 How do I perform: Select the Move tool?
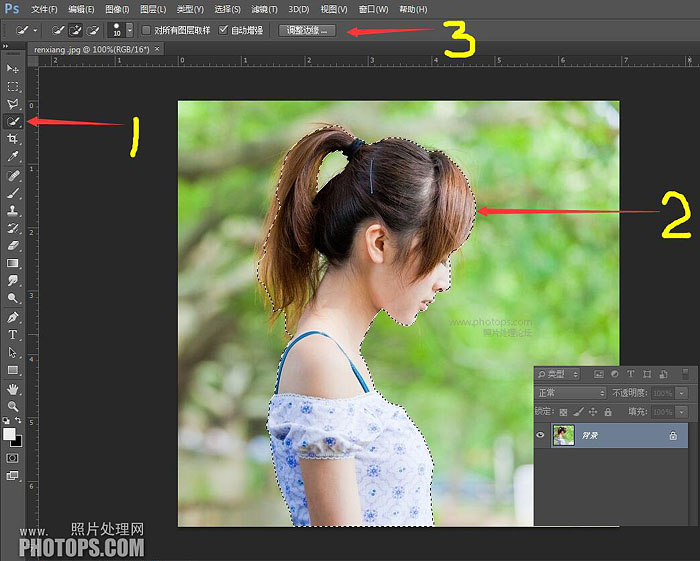pos(12,69)
